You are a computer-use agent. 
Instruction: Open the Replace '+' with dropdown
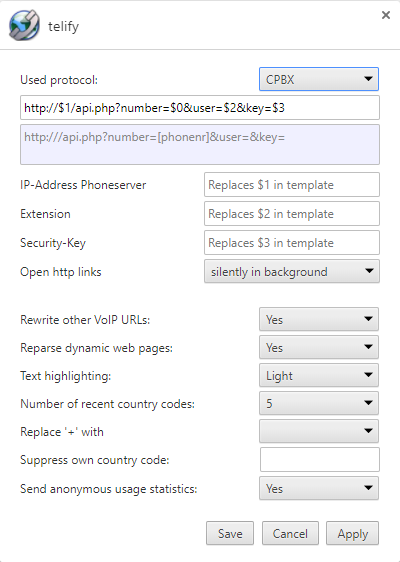(x=319, y=431)
